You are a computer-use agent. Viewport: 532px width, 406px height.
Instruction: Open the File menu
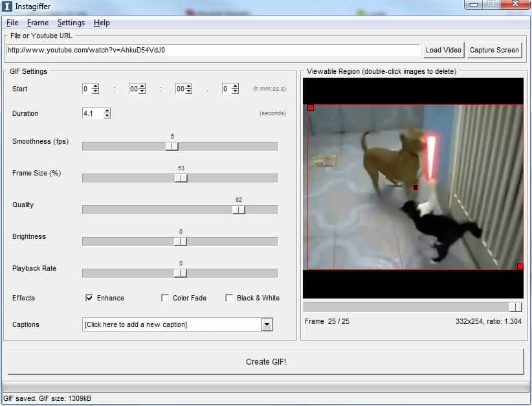[12, 23]
